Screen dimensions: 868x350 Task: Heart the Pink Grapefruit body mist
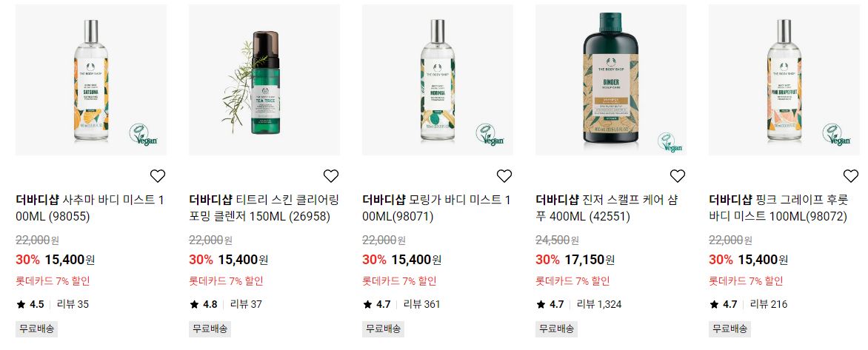pos(851,176)
